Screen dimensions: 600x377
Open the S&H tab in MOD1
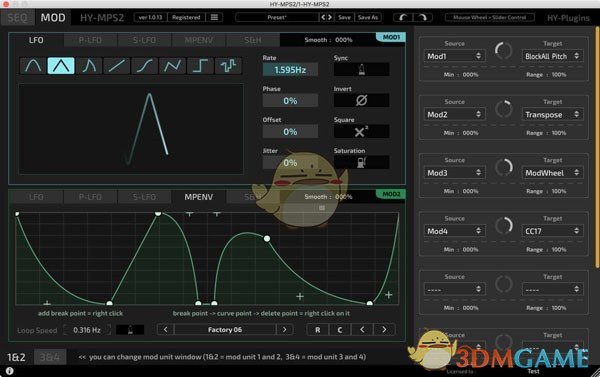(x=253, y=40)
